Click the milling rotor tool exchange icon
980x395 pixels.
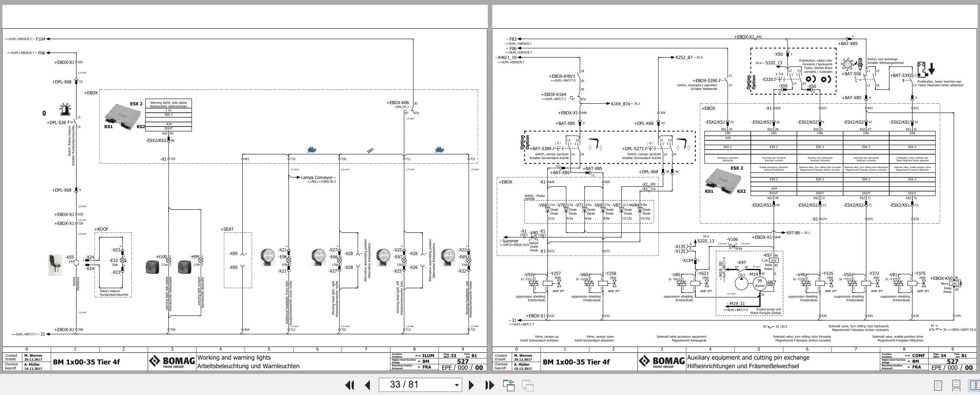853,64
